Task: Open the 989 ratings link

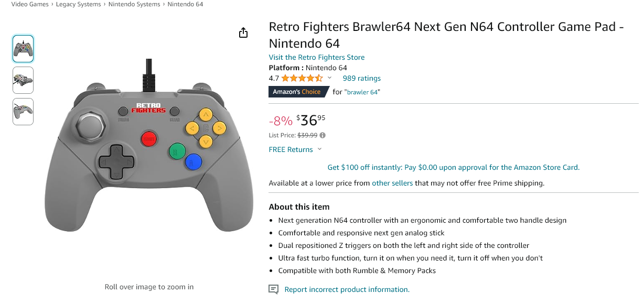Action: (x=361, y=79)
